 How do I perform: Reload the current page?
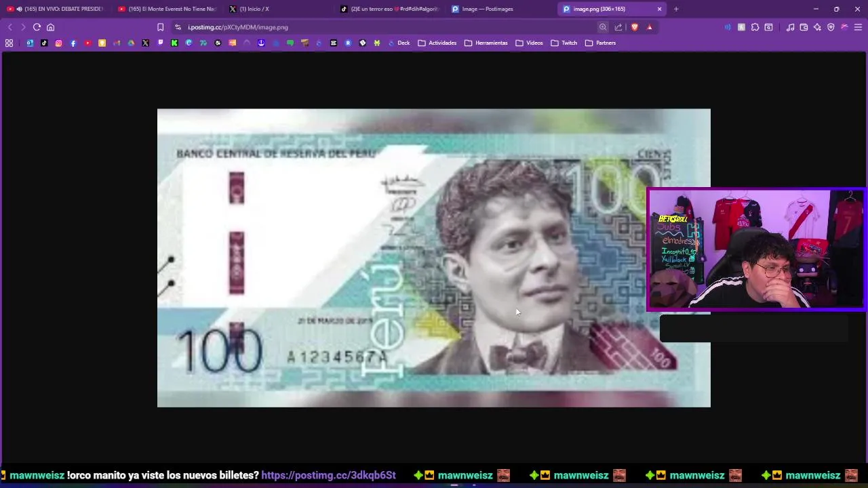coord(37,27)
